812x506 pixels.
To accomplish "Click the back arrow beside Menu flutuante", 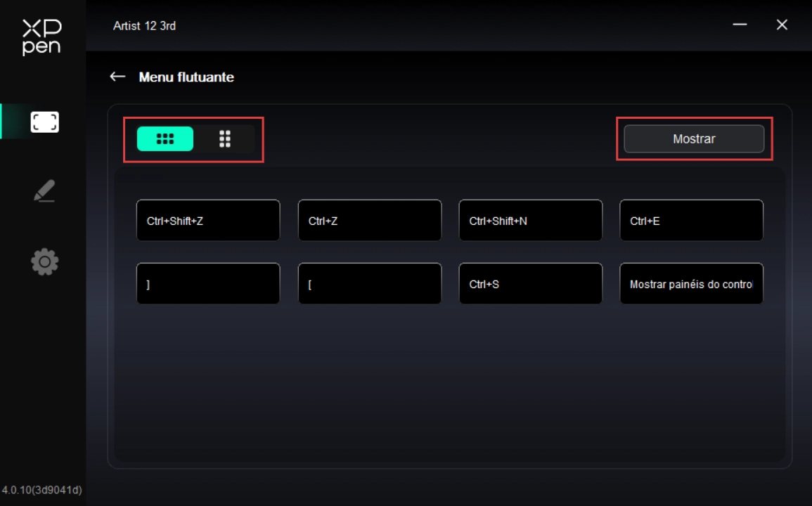I will tap(117, 77).
